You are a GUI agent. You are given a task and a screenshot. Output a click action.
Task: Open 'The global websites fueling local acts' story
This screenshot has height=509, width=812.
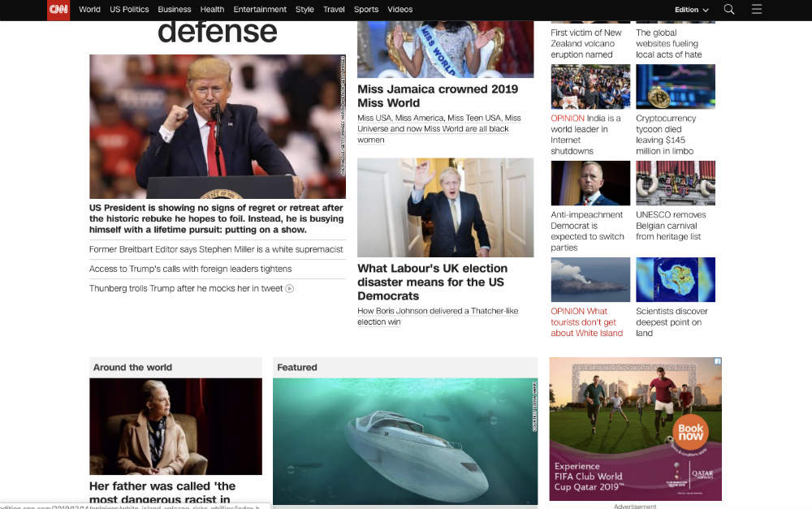pos(668,44)
